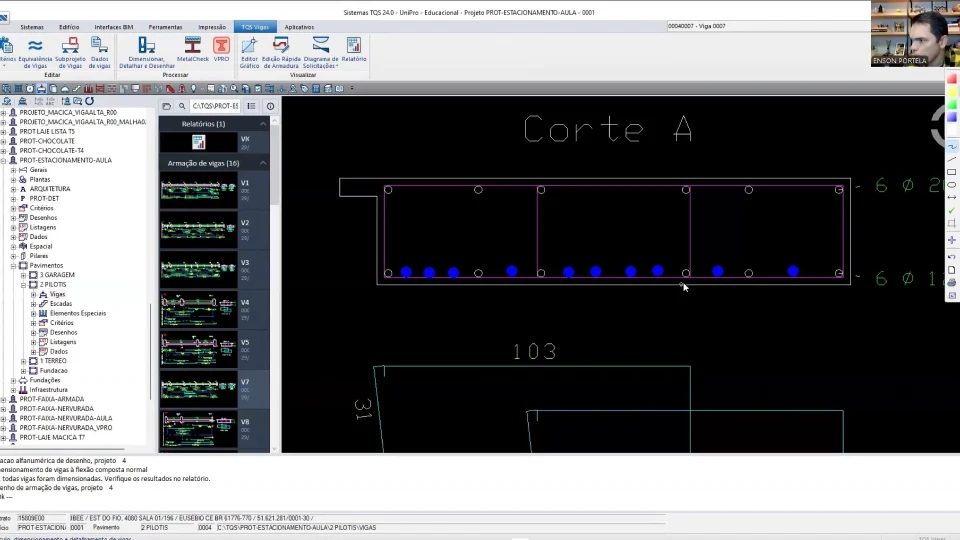960x540 pixels.
Task: Open Diagrama de Solicitações dropdown
Action: point(321,52)
